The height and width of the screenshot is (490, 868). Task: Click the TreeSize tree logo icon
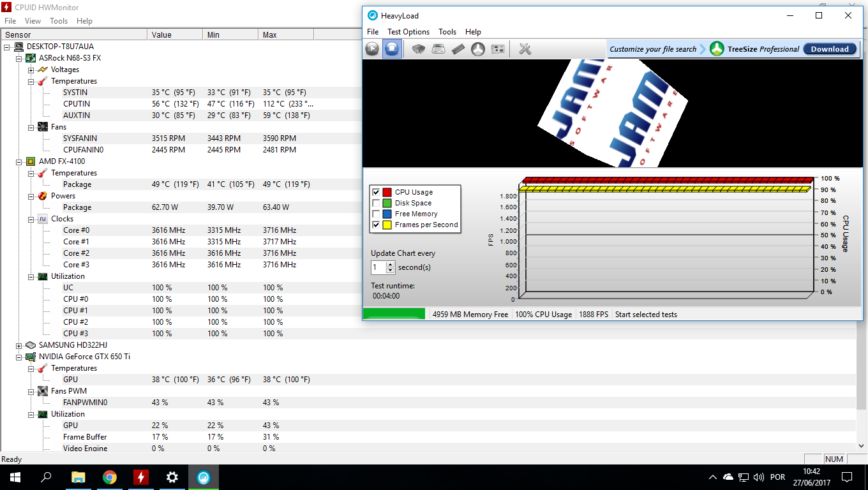[x=717, y=48]
